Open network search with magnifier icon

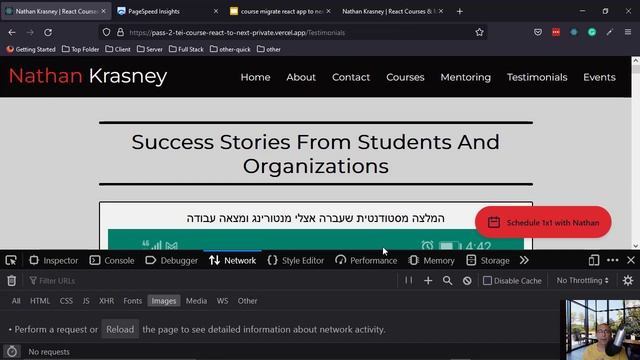(447, 280)
